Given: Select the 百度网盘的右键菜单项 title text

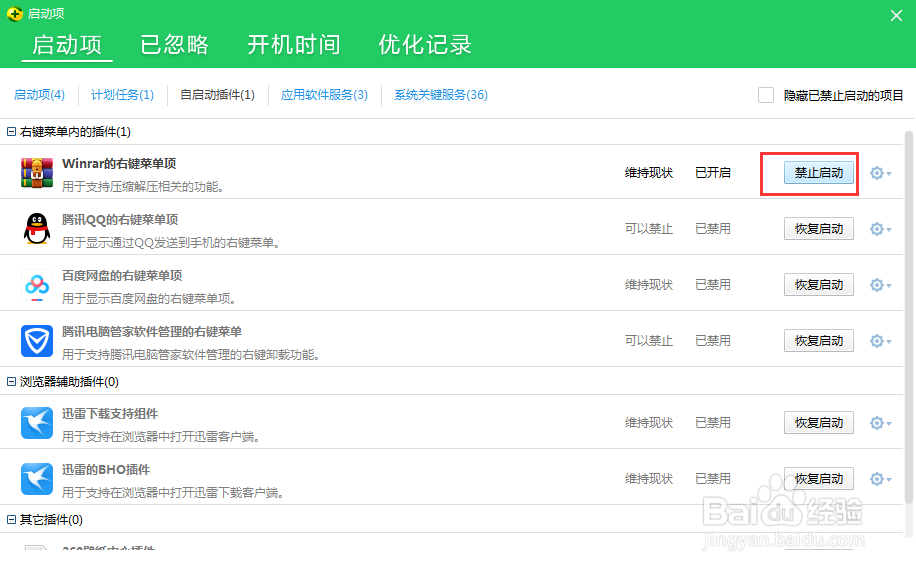Looking at the screenshot, I should 122,276.
